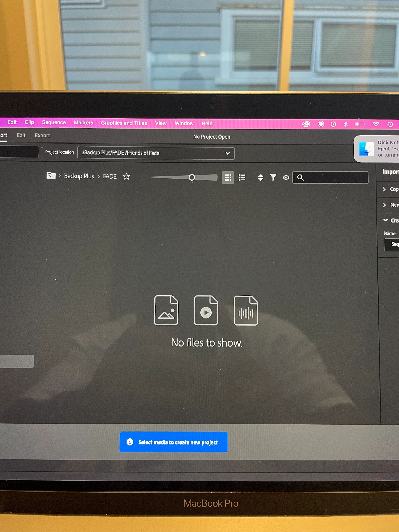
Task: Navigate to Backup Plus breadcrumb
Action: click(x=79, y=176)
